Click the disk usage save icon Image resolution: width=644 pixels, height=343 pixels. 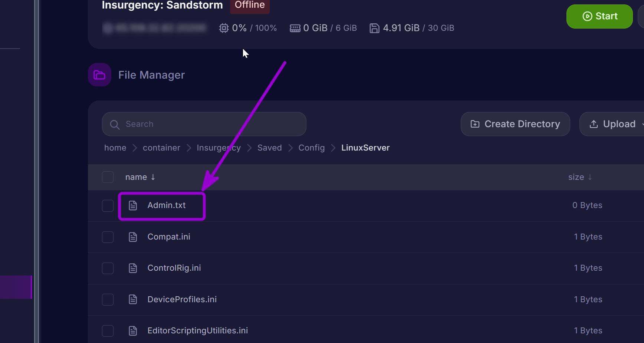tap(374, 28)
